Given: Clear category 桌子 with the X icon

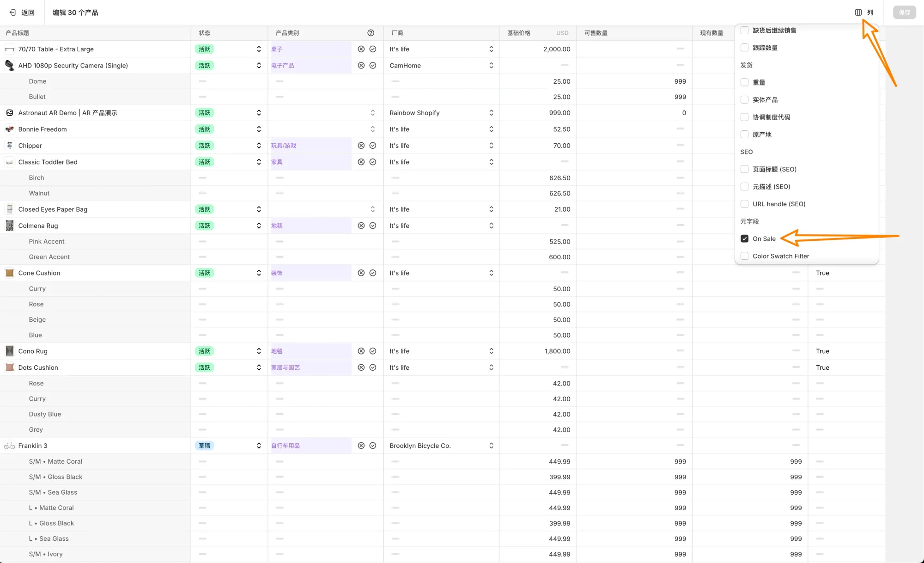Looking at the screenshot, I should coord(361,49).
